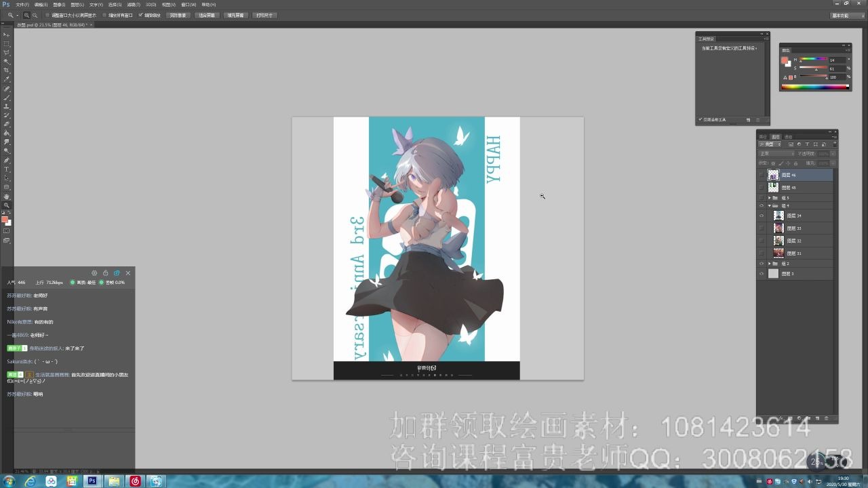Click the zoom-in icon in options bar

point(26,15)
